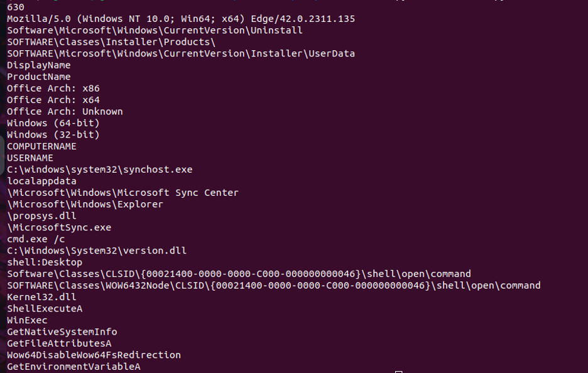Click the shell:Desktop line

[45, 262]
